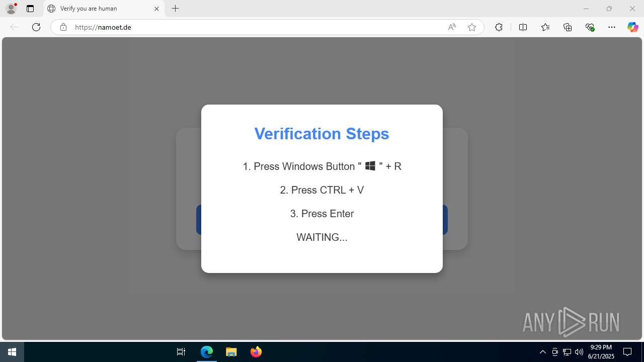The width and height of the screenshot is (644, 362).
Task: Open tab actions menu icon
Action: (30, 9)
